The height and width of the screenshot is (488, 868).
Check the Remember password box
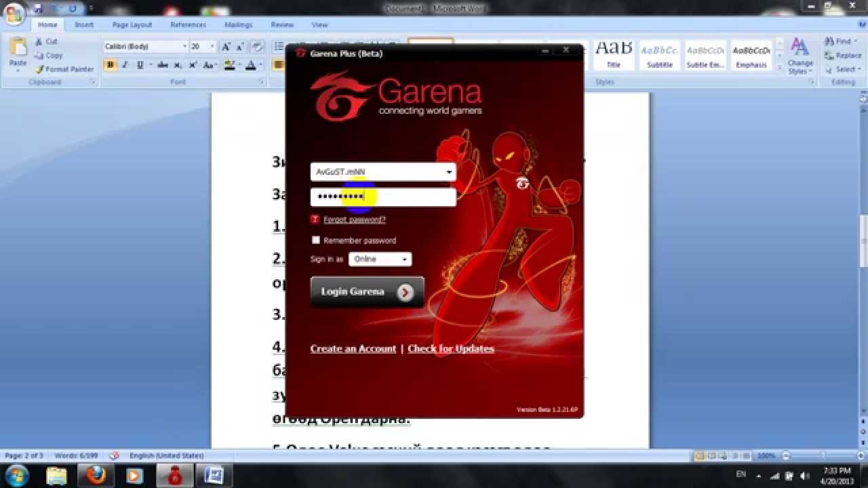click(x=315, y=240)
